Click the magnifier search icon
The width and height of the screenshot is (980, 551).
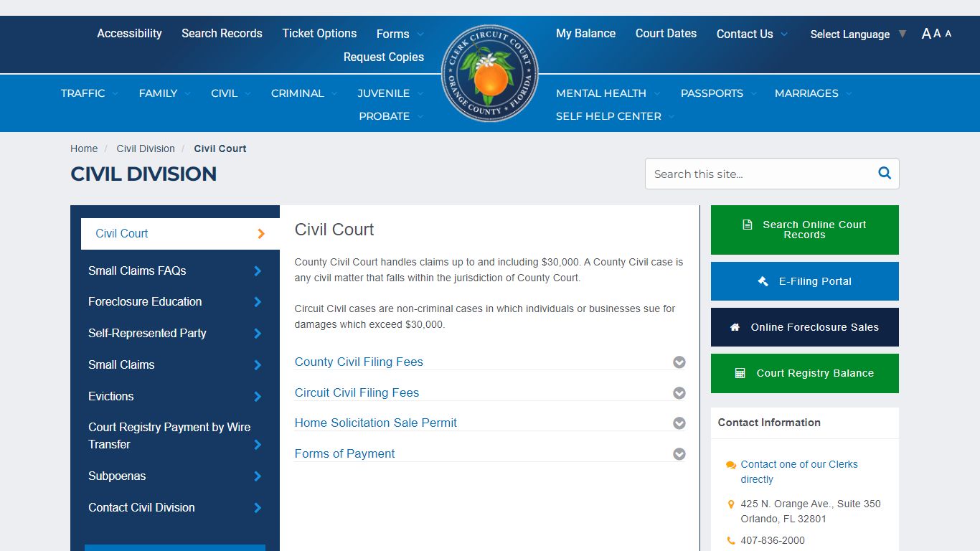tap(885, 173)
